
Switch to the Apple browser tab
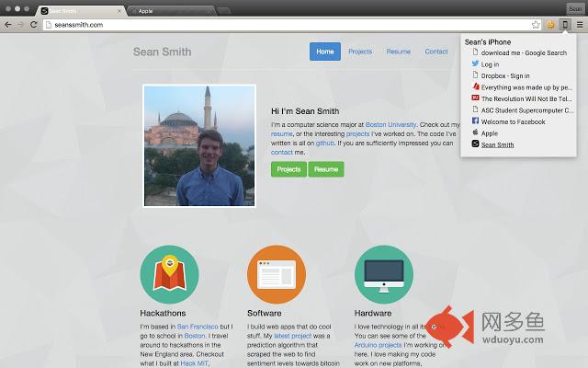click(x=172, y=11)
